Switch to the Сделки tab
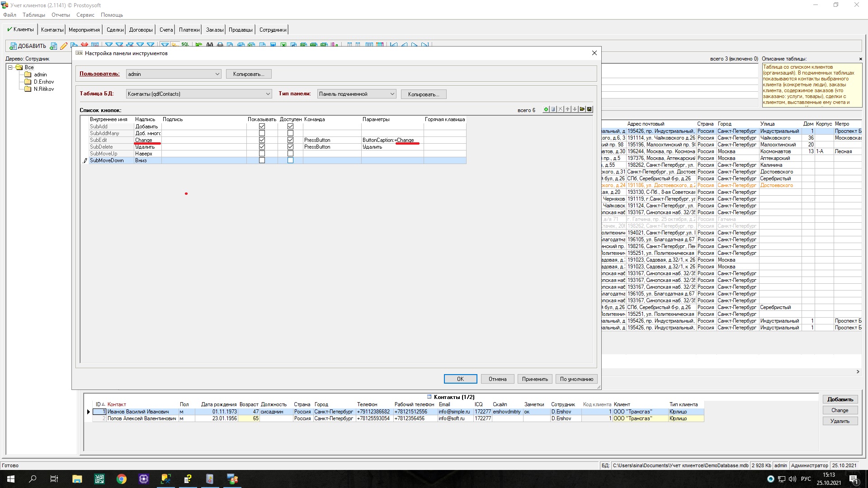The height and width of the screenshot is (488, 868). tap(115, 30)
